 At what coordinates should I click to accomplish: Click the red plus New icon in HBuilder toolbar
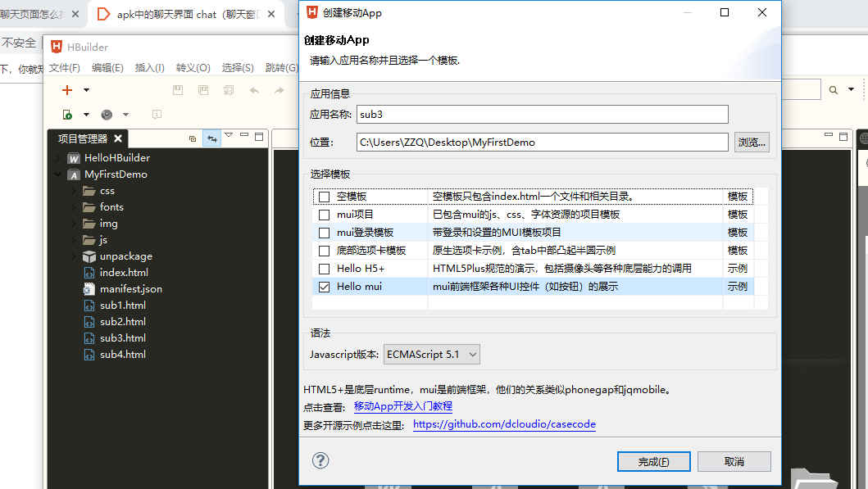coord(67,90)
